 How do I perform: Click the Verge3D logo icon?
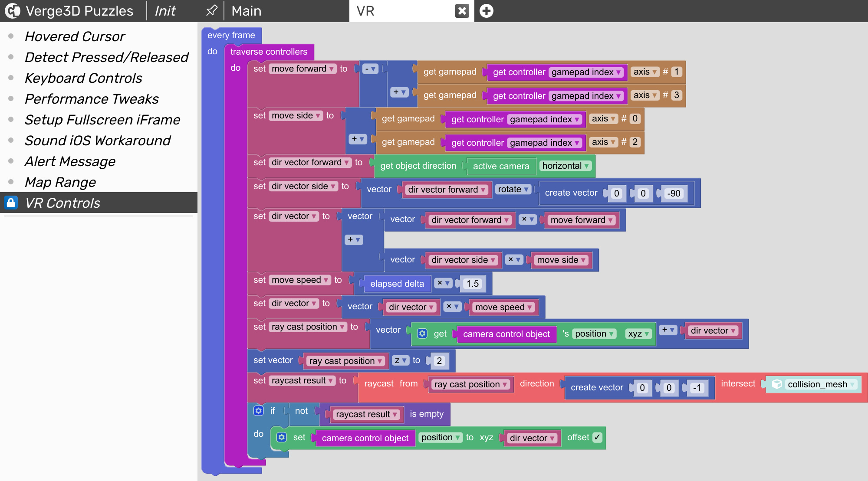pyautogui.click(x=12, y=11)
